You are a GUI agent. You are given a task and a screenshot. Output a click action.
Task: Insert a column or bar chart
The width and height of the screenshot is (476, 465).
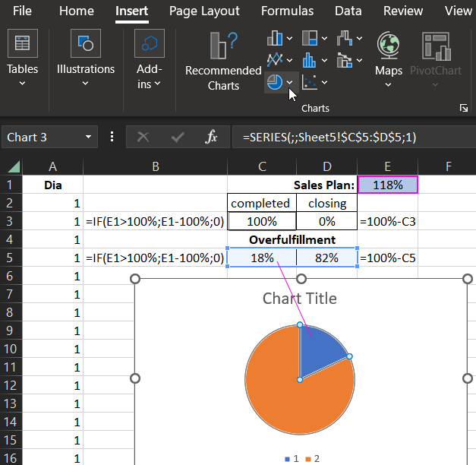click(275, 38)
